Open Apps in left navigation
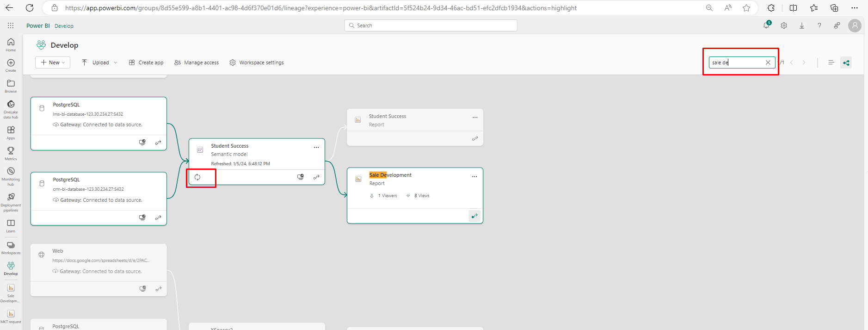This screenshot has height=330, width=868. pos(11,133)
